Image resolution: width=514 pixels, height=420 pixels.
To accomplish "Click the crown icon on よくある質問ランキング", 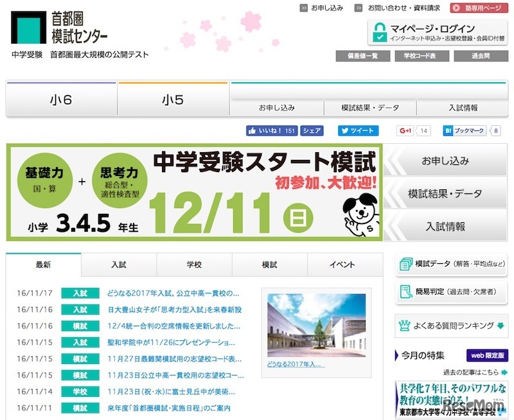I will pyautogui.click(x=405, y=326).
